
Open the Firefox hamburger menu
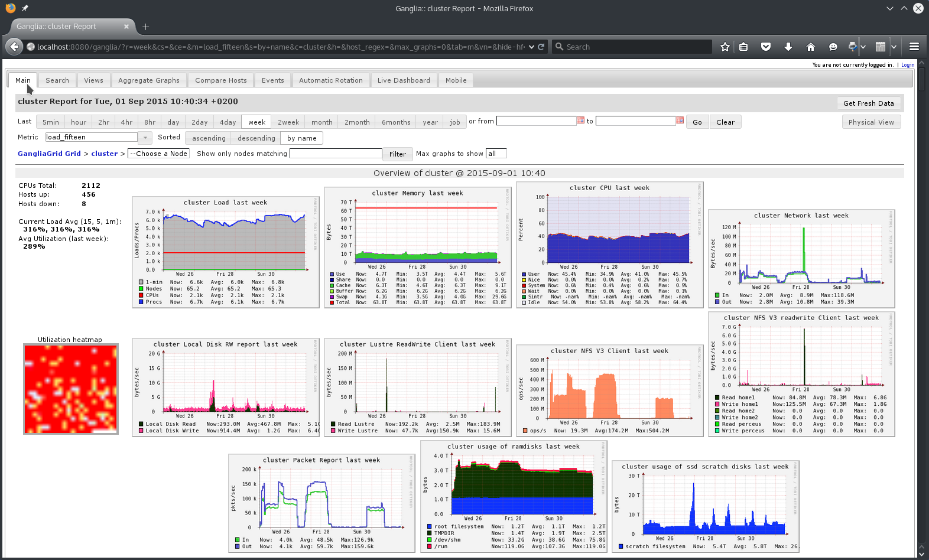[x=914, y=47]
